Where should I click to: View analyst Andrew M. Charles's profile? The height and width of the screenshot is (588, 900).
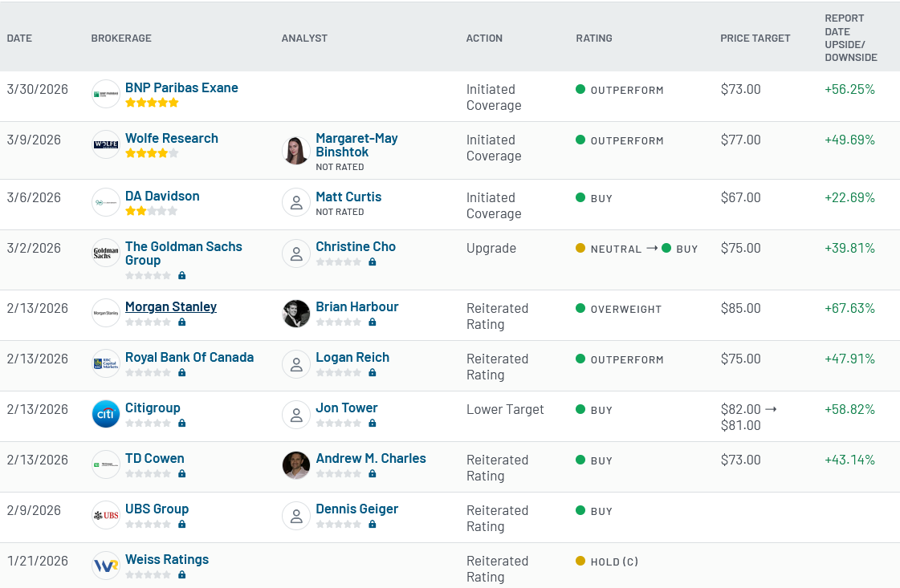pos(371,458)
